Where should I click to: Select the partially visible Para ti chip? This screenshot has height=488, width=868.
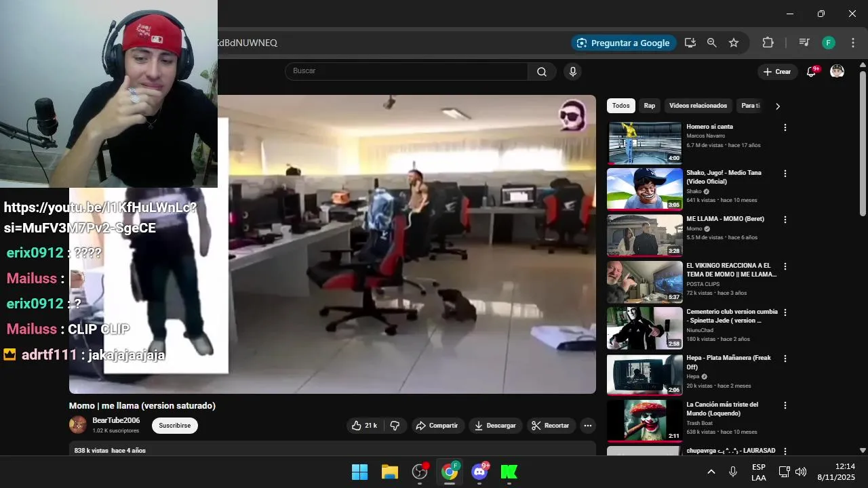point(750,106)
